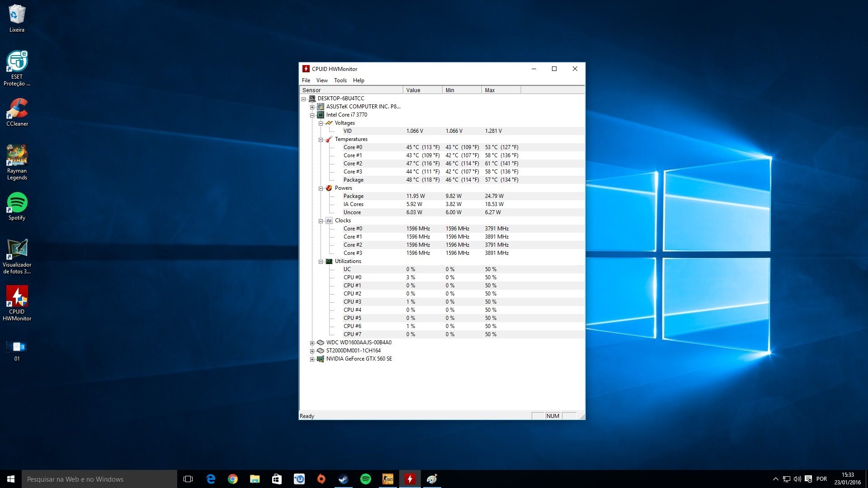Open the View menu

322,80
